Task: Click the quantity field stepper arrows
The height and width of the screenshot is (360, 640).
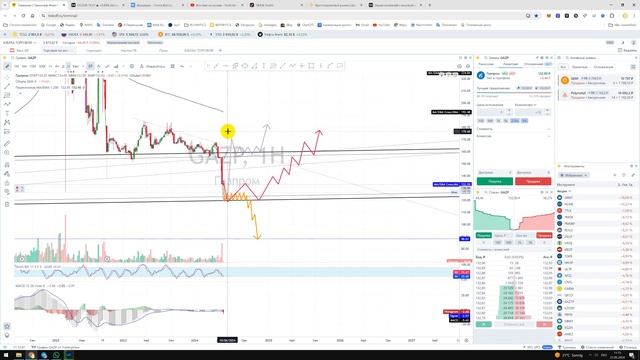Action: coord(547,111)
